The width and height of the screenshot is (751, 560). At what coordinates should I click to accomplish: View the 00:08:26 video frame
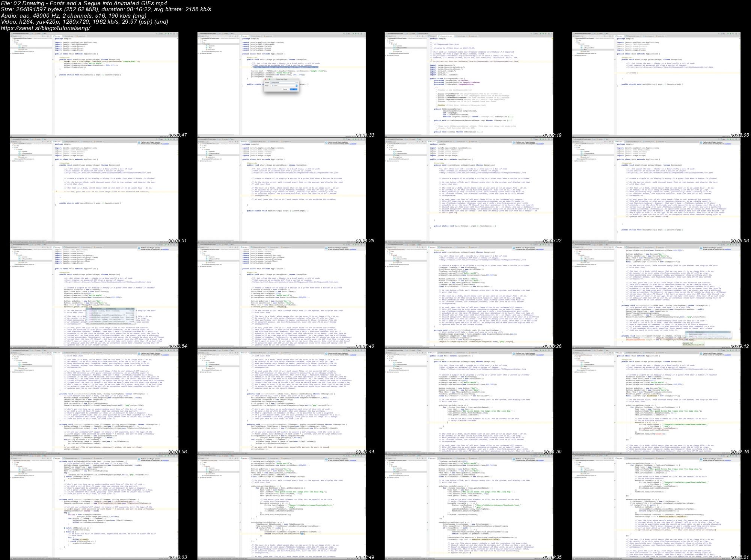click(x=469, y=296)
